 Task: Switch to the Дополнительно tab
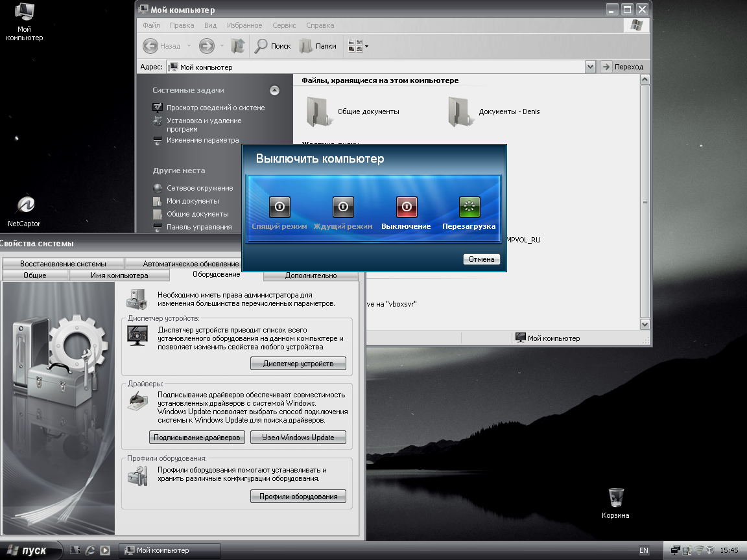click(x=311, y=275)
